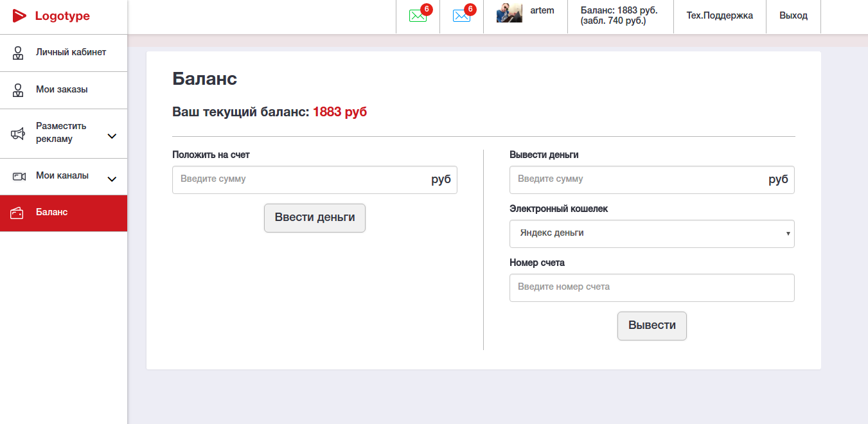
Task: Expand the Разместить рекламу submenu chevron
Action: pos(112,136)
